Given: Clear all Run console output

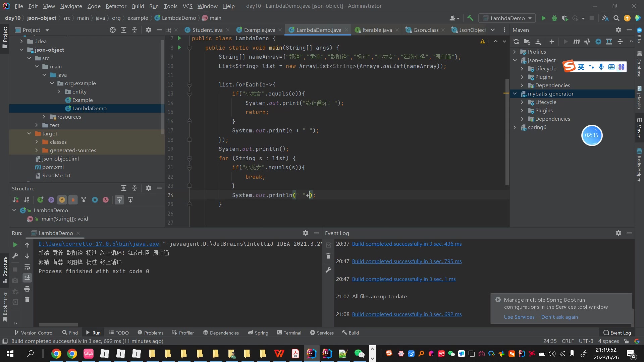Looking at the screenshot, I should pyautogui.click(x=27, y=300).
